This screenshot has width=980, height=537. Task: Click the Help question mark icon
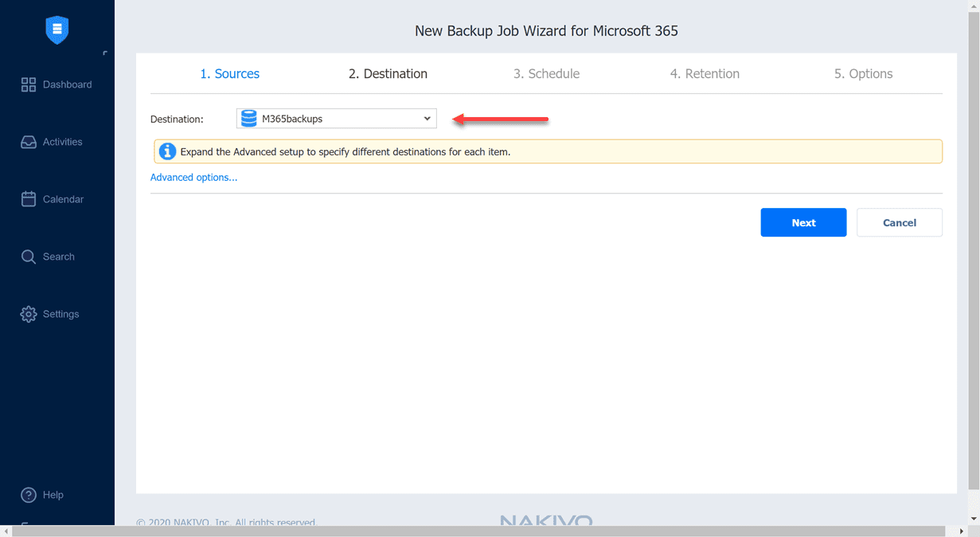pyautogui.click(x=27, y=494)
